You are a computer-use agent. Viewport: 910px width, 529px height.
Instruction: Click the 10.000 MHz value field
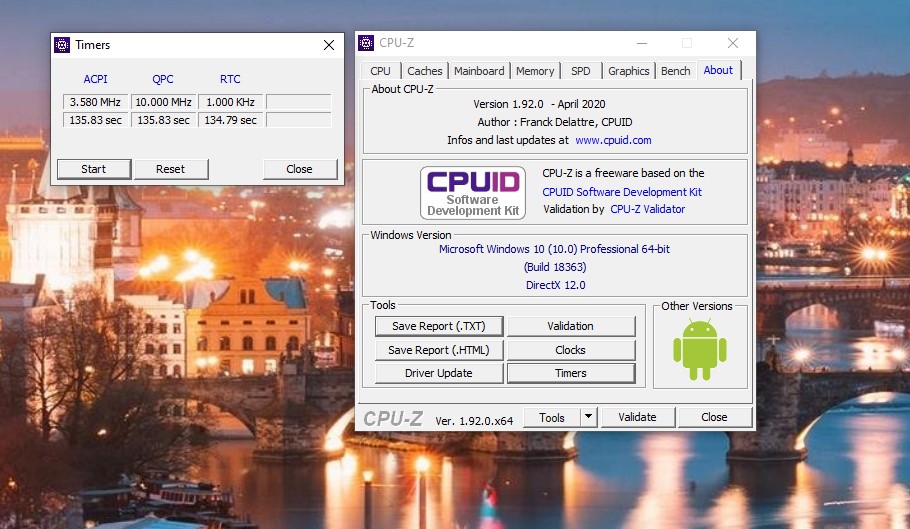click(164, 102)
